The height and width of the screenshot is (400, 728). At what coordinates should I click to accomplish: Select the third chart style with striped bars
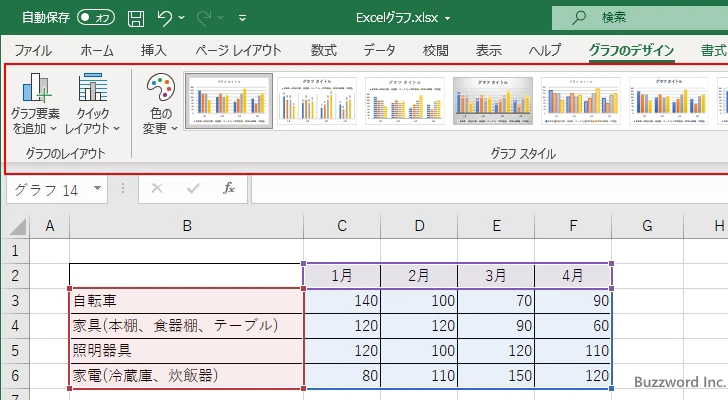405,101
